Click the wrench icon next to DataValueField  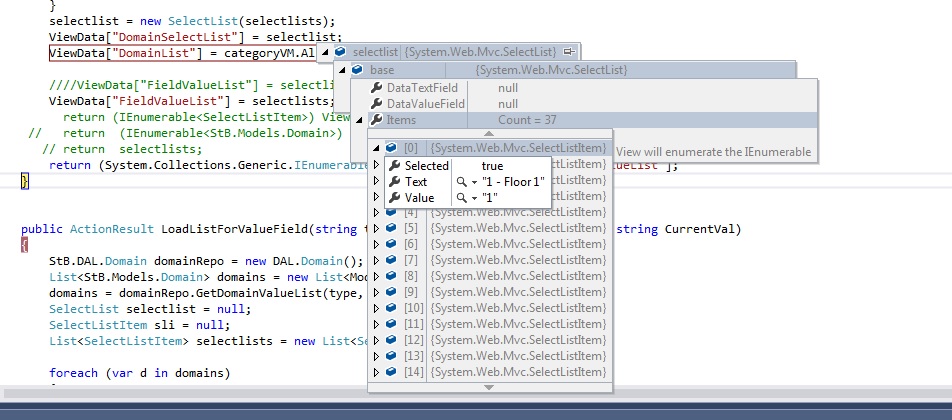point(376,104)
